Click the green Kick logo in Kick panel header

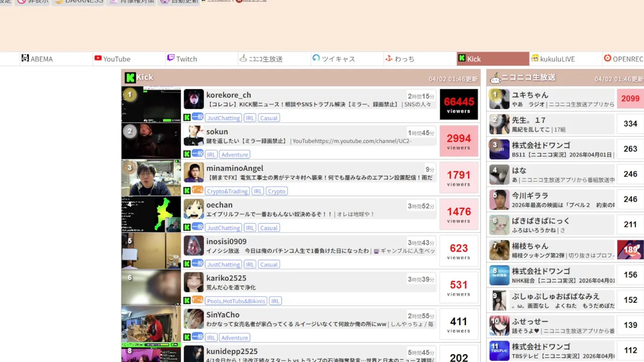[x=130, y=77]
